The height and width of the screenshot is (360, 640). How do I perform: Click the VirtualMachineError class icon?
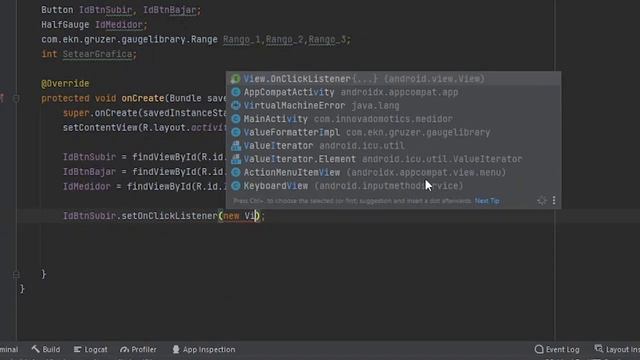pos(236,106)
